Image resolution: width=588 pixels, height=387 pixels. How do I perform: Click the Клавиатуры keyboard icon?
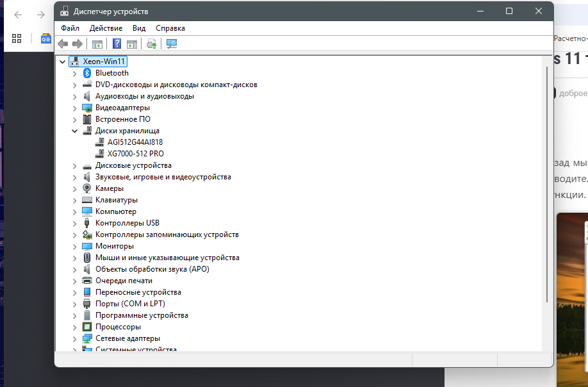point(87,200)
